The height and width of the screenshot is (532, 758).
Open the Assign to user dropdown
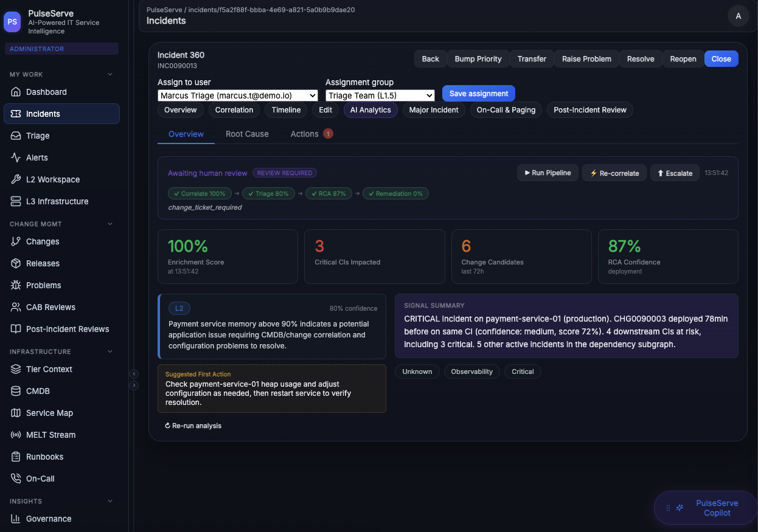click(238, 95)
